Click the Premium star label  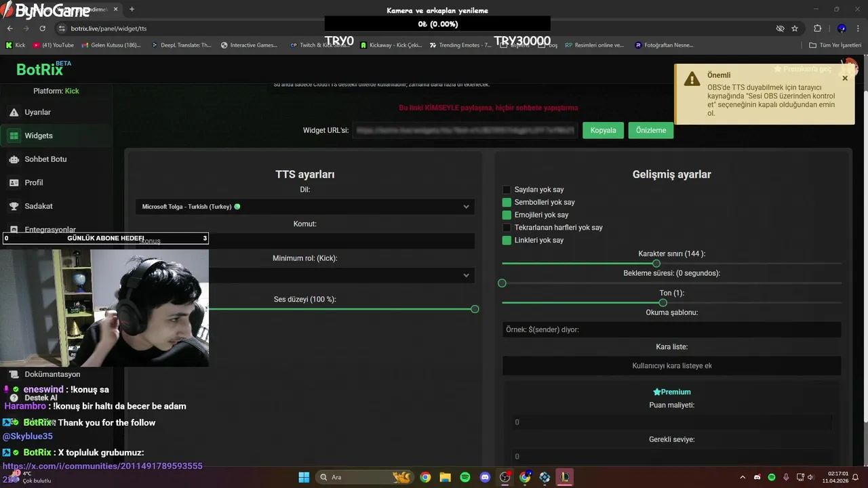[671, 392]
